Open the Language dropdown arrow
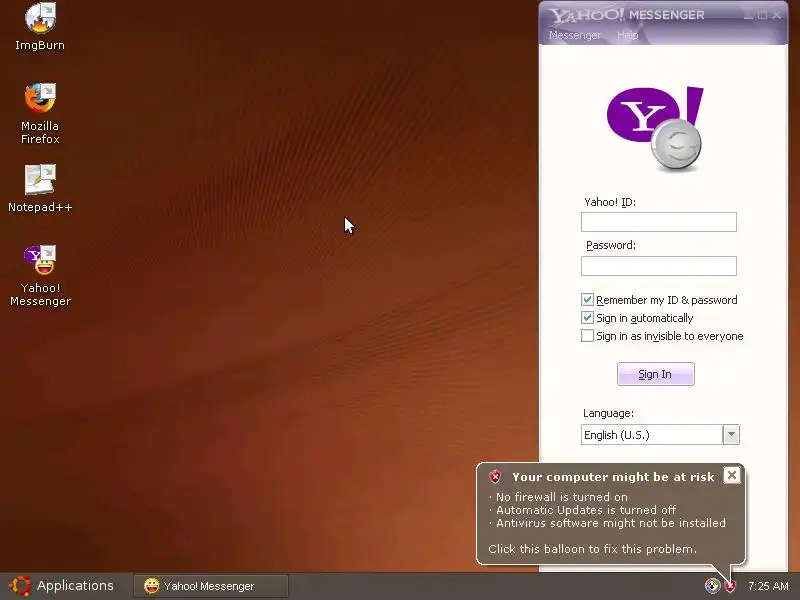The height and width of the screenshot is (600, 800). [731, 435]
